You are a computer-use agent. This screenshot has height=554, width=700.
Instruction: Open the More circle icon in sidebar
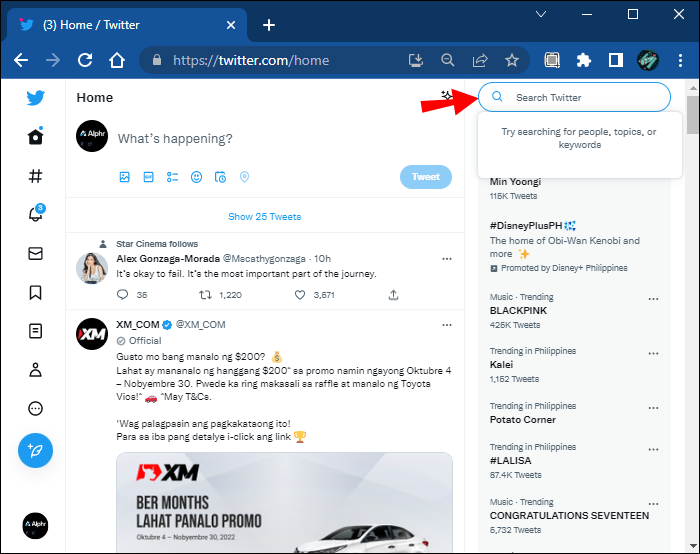pos(35,408)
